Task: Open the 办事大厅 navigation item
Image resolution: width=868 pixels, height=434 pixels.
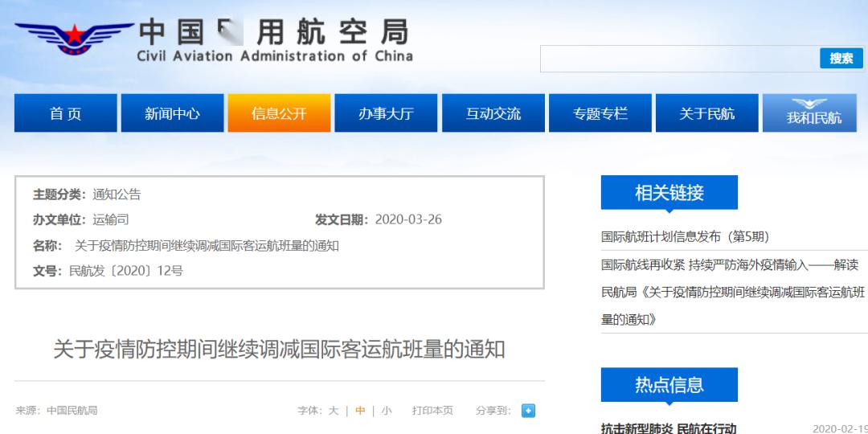Action: tap(386, 113)
